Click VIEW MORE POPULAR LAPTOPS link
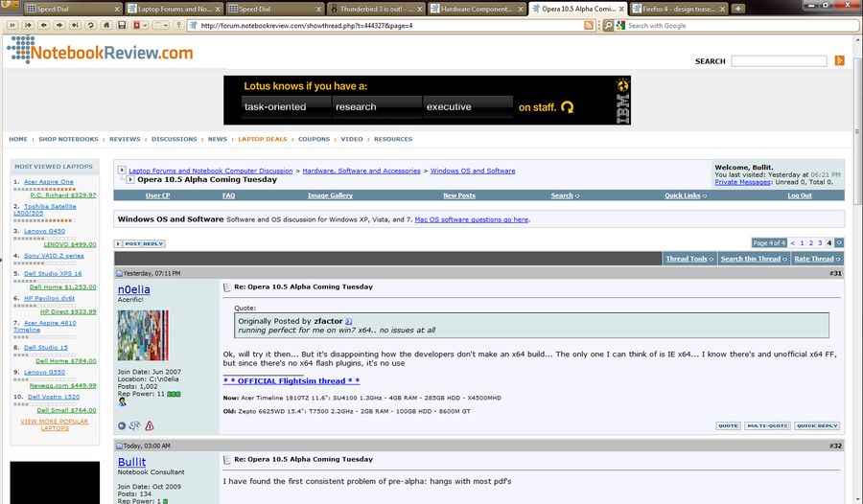The image size is (863, 504). [x=55, y=424]
